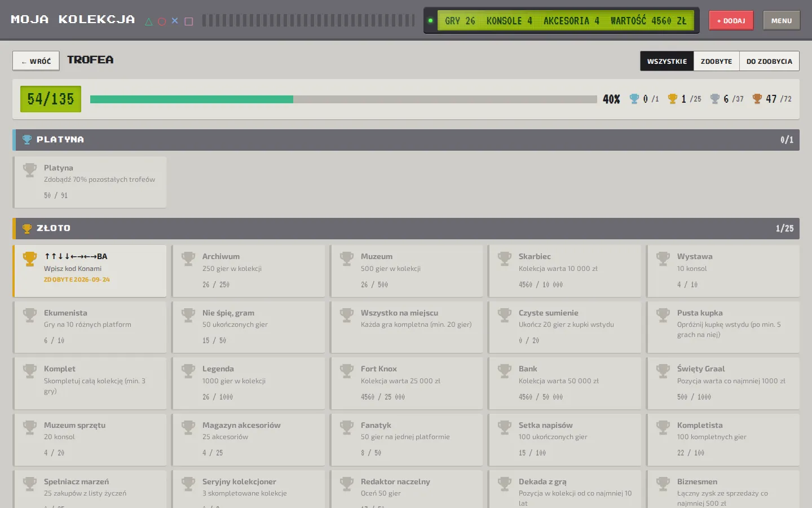The width and height of the screenshot is (812, 508).
Task: Select the Komplet trophy card
Action: tap(90, 383)
